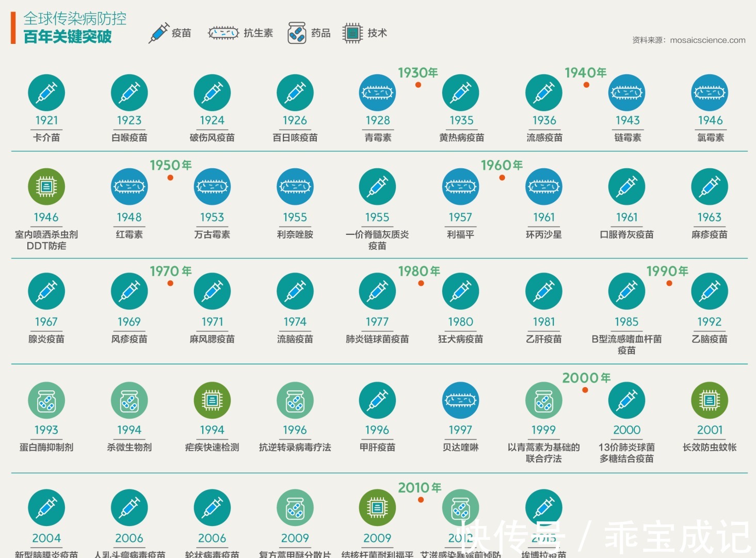Click the orange 2010年 timeline dot

pos(421,500)
